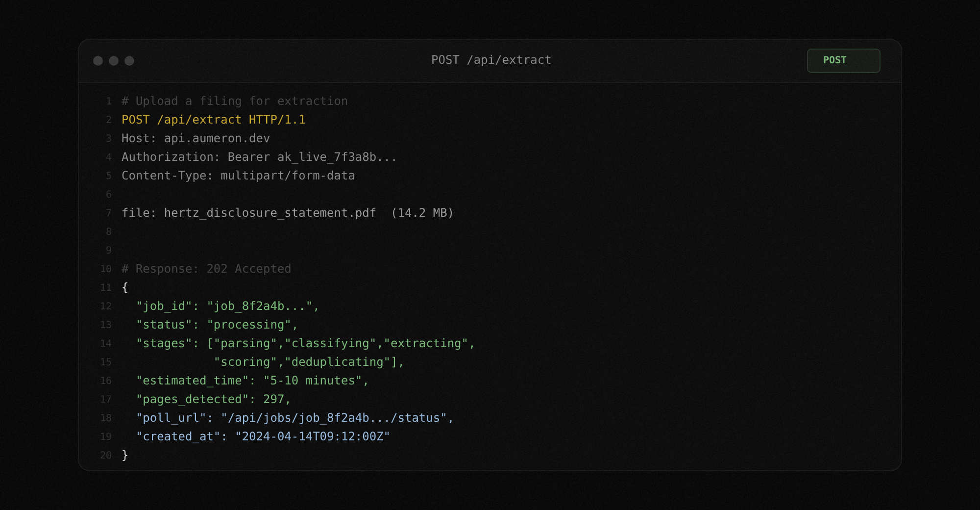Click the window title "POST /api/extract"
Image resolution: width=980 pixels, height=510 pixels.
pos(491,60)
